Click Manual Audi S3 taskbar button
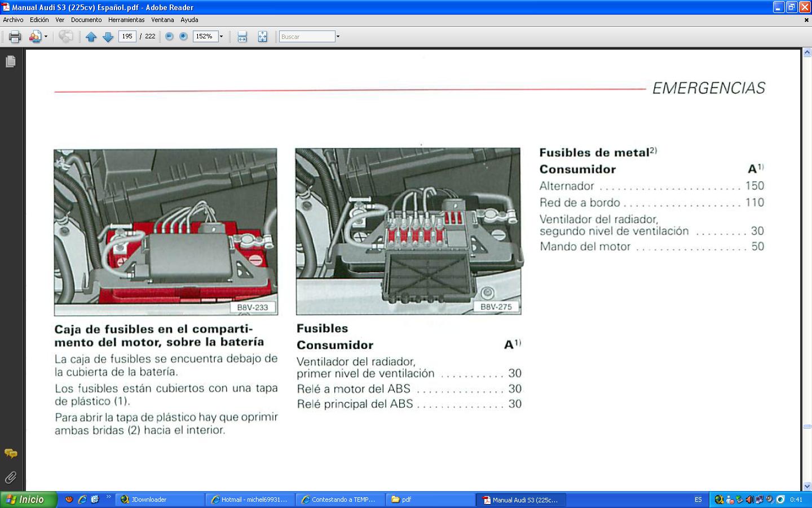The image size is (812, 508). click(x=521, y=500)
